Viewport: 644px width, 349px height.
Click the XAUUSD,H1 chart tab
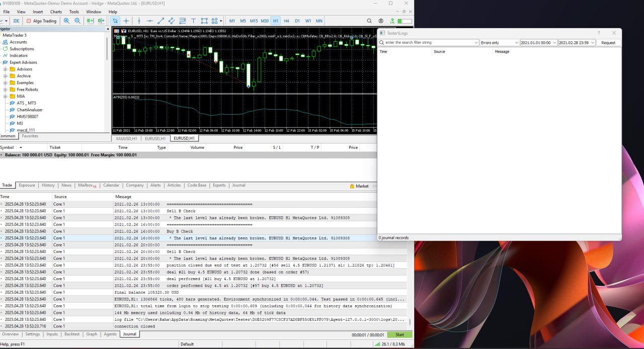click(x=126, y=138)
